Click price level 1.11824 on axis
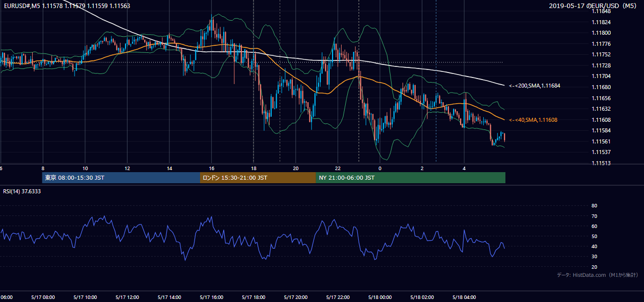Image resolution: width=644 pixels, height=302 pixels. pyautogui.click(x=601, y=22)
